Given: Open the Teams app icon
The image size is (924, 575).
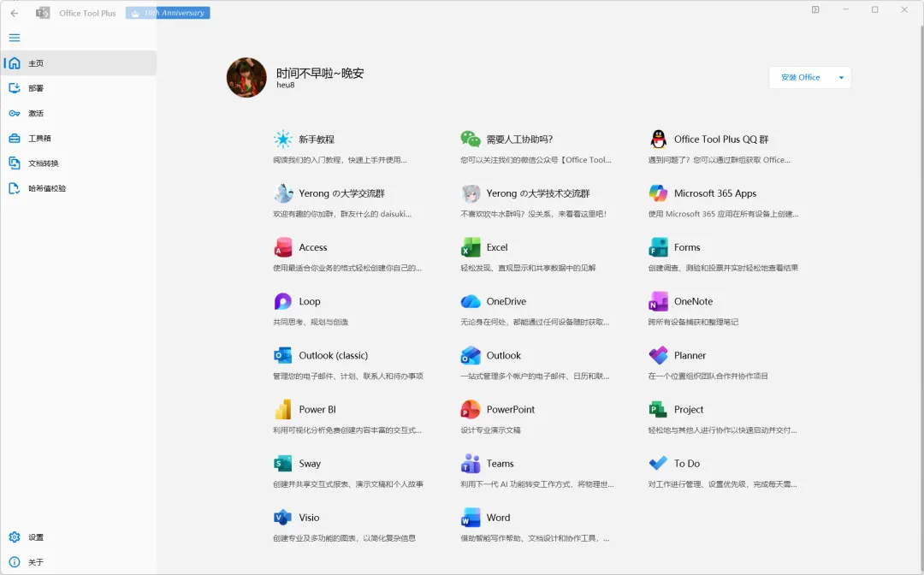Looking at the screenshot, I should 471,464.
